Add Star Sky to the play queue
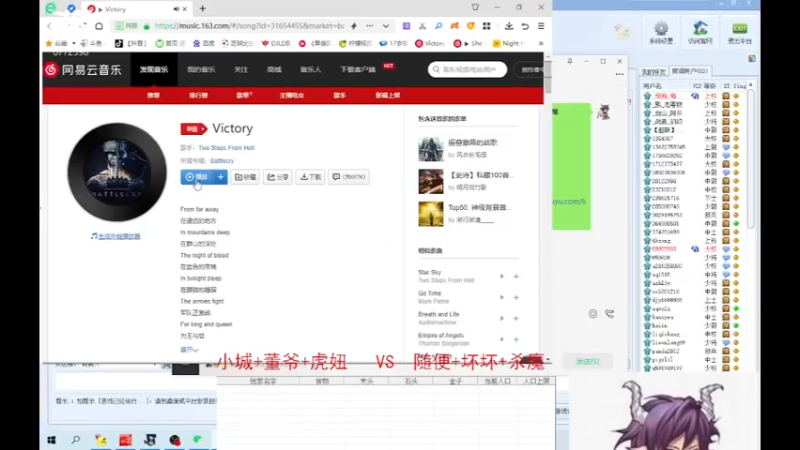Screen dimensions: 800x450 click(x=516, y=277)
